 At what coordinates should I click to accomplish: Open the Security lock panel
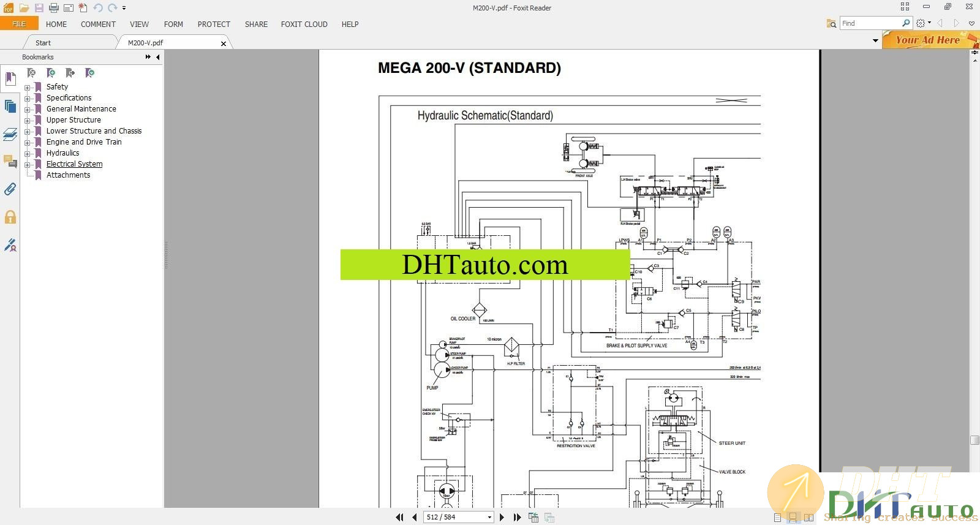coord(10,217)
